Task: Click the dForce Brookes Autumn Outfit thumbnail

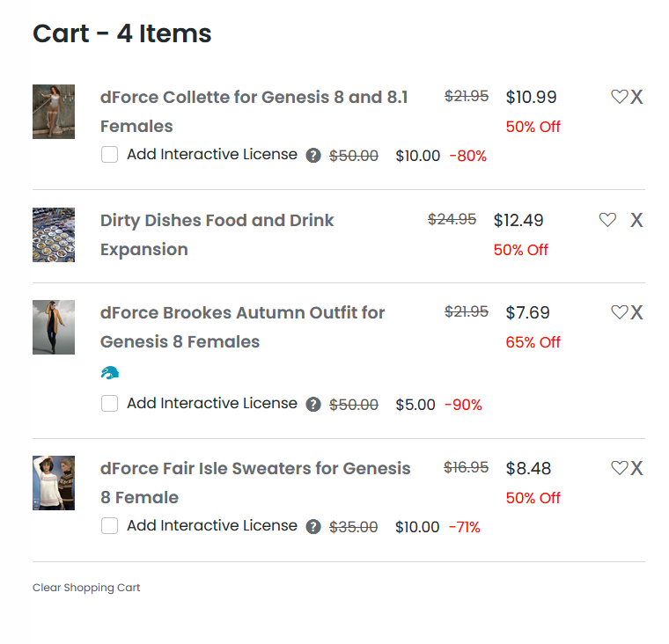Action: pyautogui.click(x=54, y=327)
